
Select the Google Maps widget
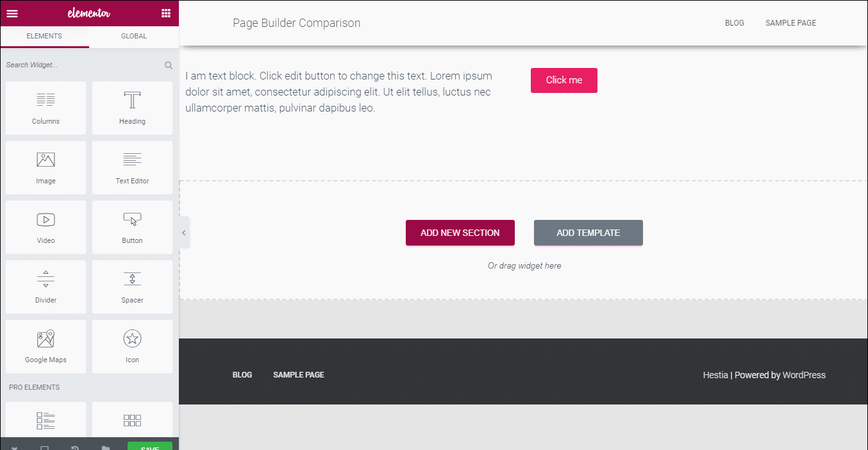click(46, 346)
